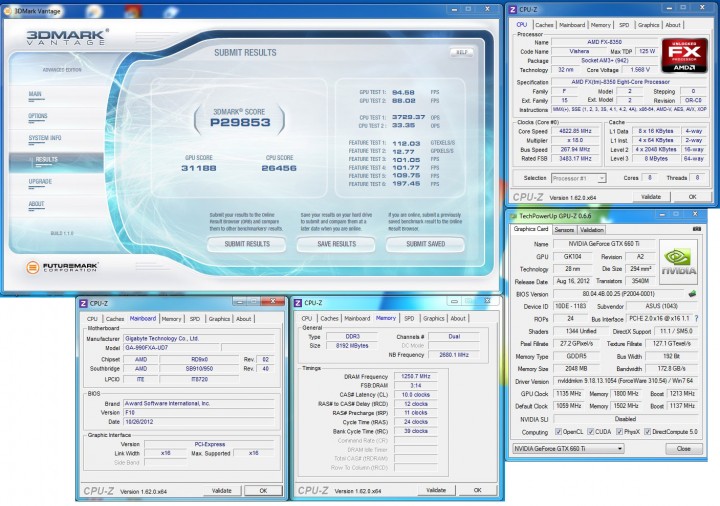Click the 3DMark Vantage logo
Viewport: 720px width, 506px height.
(x=68, y=37)
